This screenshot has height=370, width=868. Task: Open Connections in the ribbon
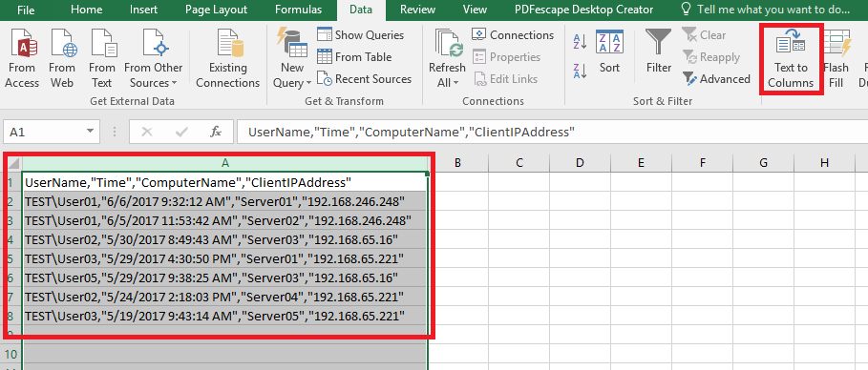click(513, 35)
